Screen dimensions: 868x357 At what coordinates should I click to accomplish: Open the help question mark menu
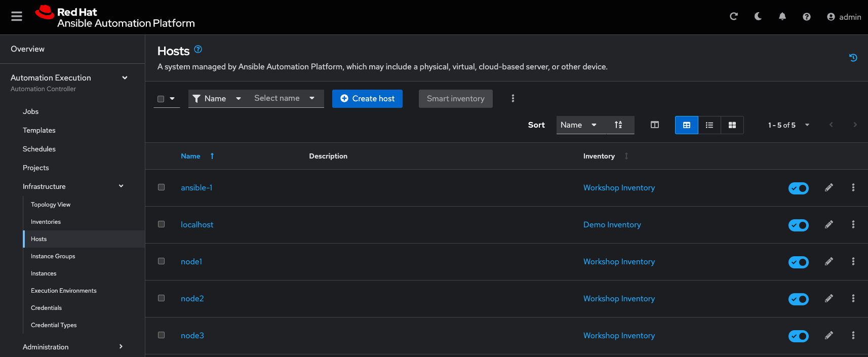point(806,17)
